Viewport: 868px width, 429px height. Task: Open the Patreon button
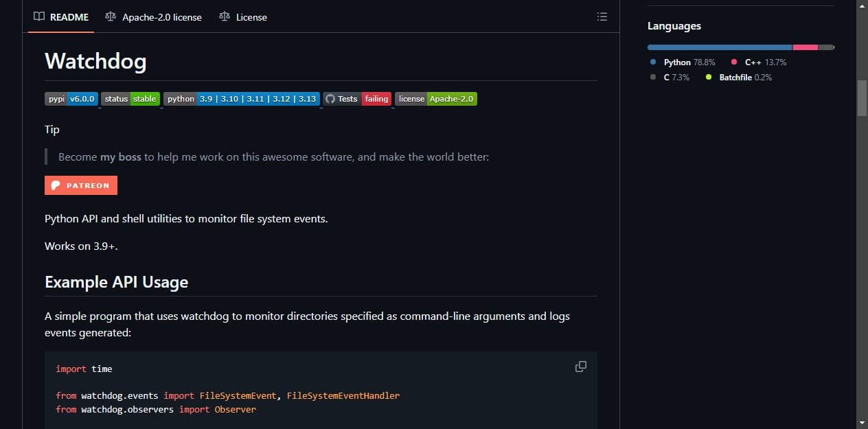[x=81, y=185]
